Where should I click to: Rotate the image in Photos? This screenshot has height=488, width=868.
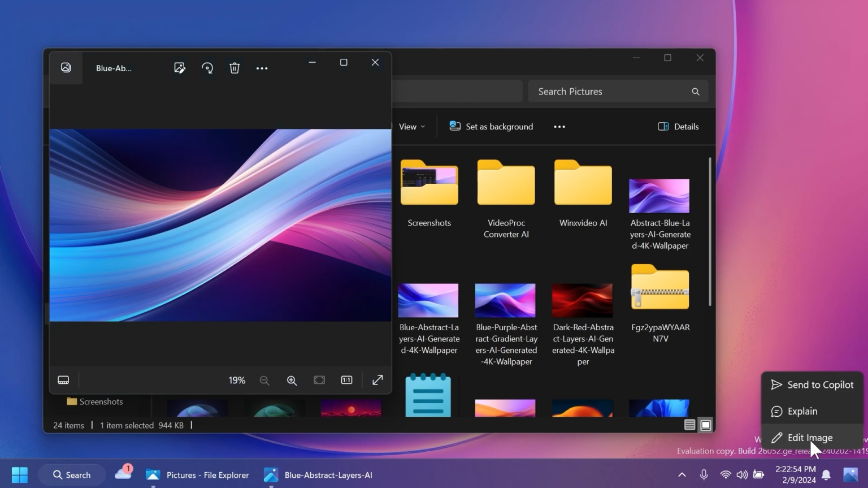tap(207, 67)
